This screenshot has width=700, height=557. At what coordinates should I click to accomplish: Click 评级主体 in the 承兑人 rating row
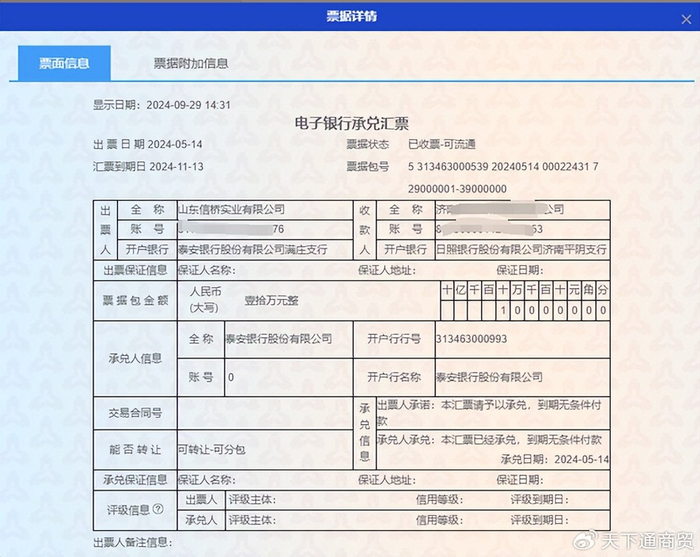click(x=252, y=520)
